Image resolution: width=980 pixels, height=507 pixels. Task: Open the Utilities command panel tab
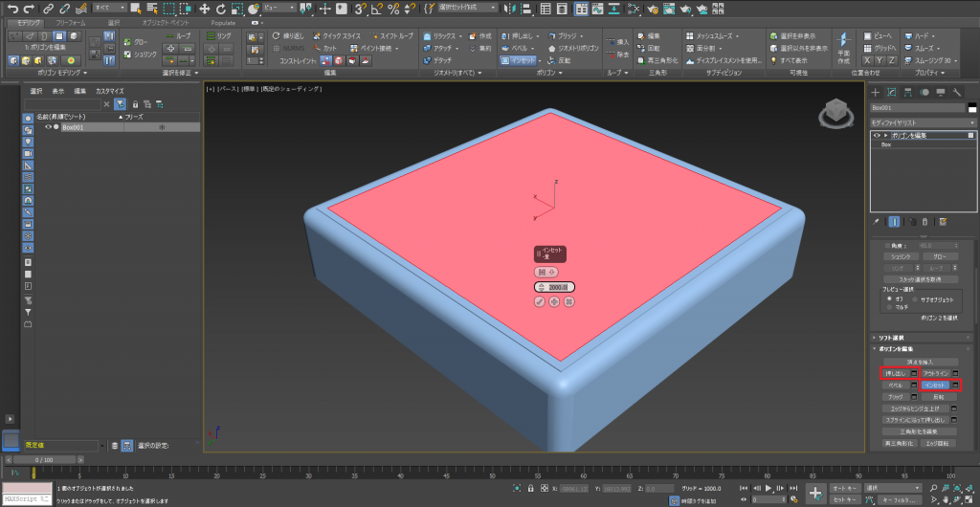957,92
